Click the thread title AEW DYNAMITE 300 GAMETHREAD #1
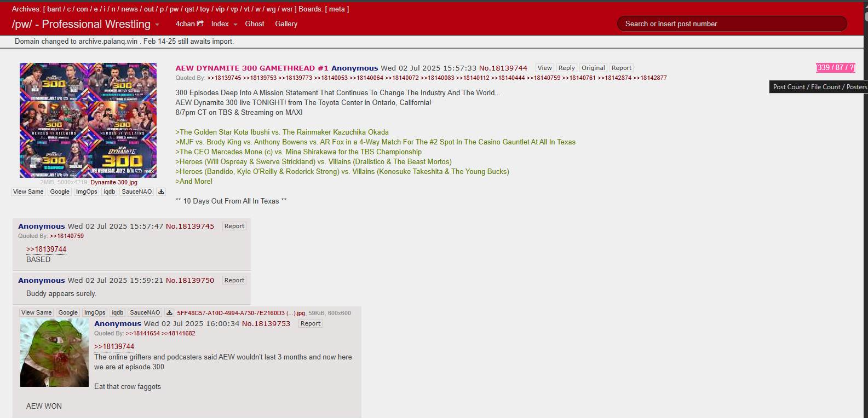The width and height of the screenshot is (868, 418). point(252,68)
